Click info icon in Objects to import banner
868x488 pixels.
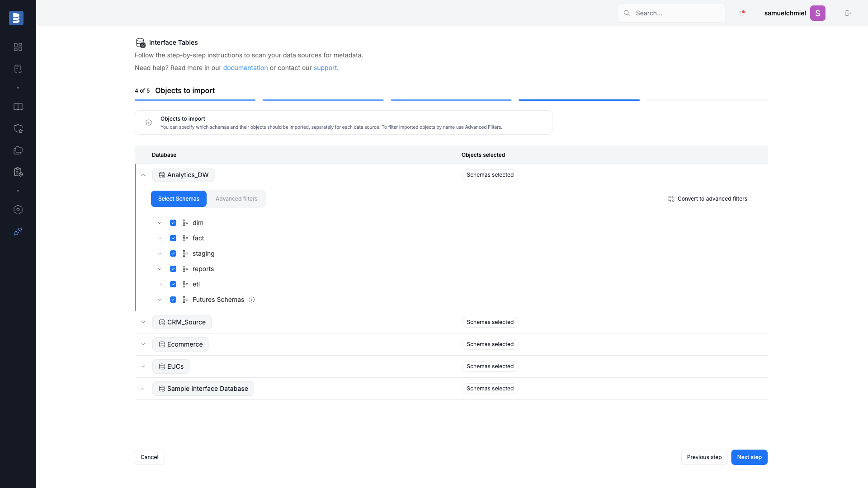pos(149,122)
